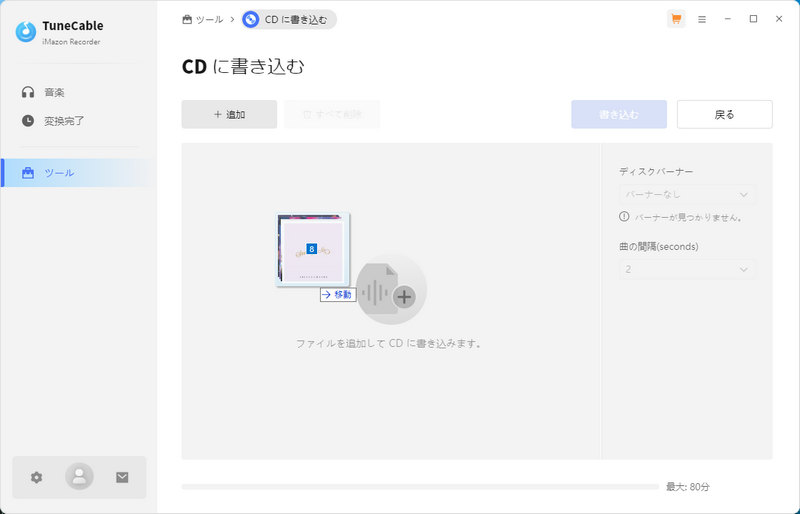800x514 pixels.
Task: Click the 書き込む burn button
Action: click(619, 114)
